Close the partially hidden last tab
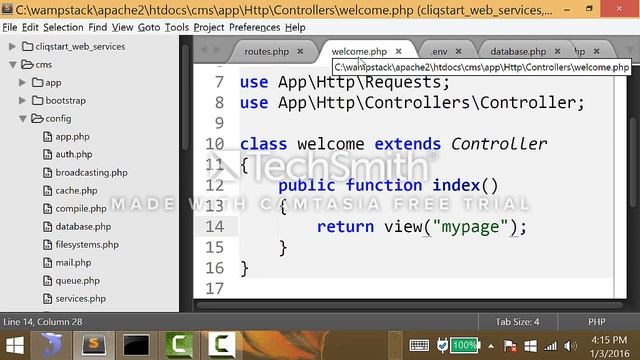The width and height of the screenshot is (640, 360). pyautogui.click(x=597, y=51)
